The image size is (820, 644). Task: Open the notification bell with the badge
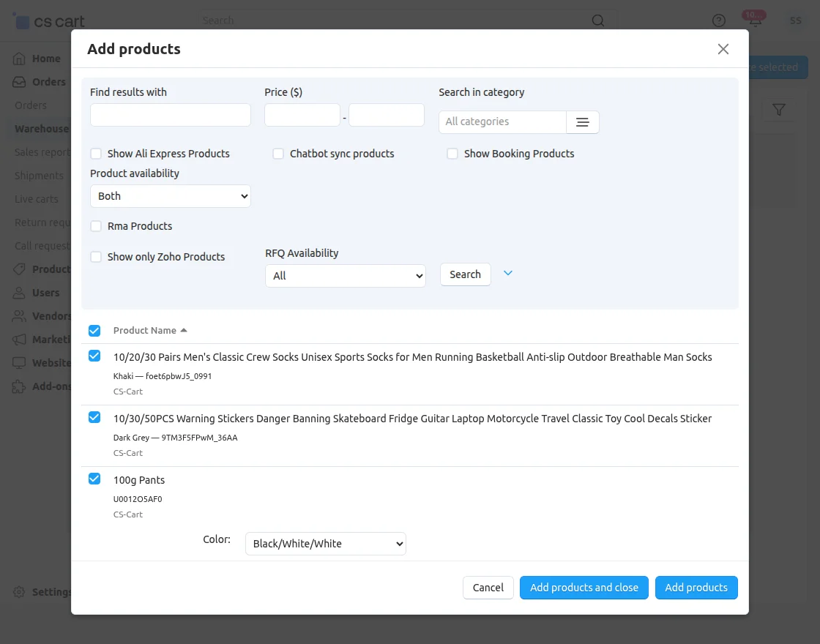point(754,20)
